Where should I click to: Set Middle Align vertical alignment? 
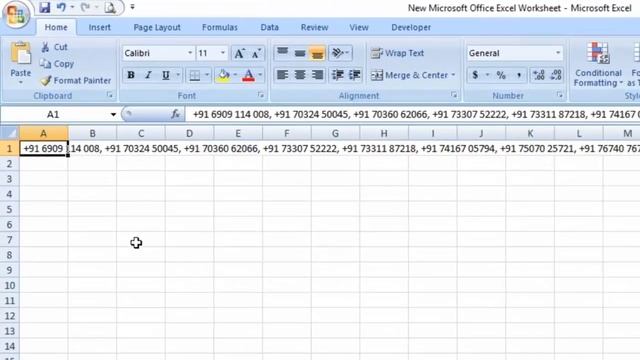[300, 53]
